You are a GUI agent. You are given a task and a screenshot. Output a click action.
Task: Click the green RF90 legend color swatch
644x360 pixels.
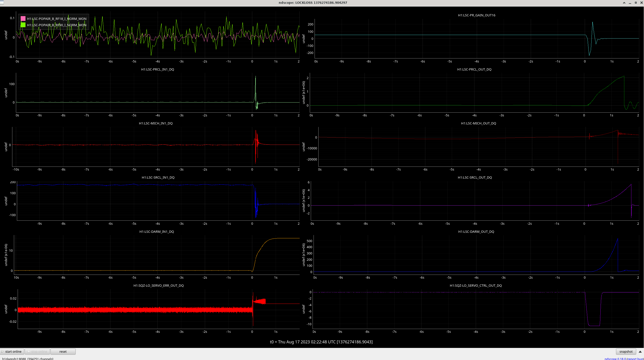point(23,25)
